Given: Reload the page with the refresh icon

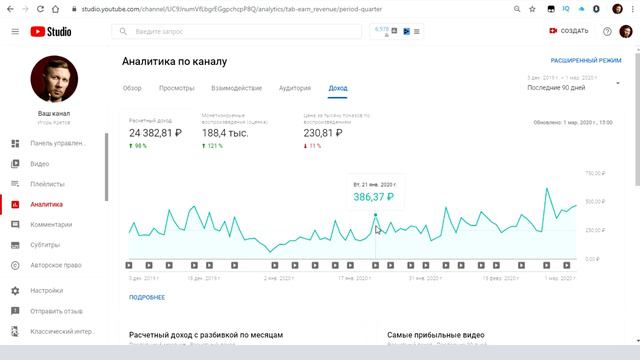Looking at the screenshot, I should pos(40,9).
